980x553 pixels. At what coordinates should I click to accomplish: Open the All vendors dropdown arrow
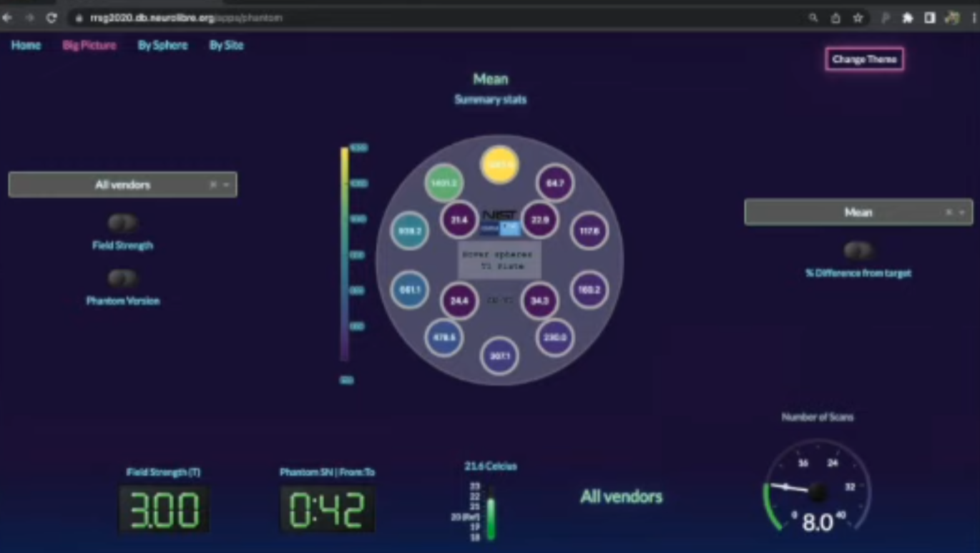click(227, 185)
